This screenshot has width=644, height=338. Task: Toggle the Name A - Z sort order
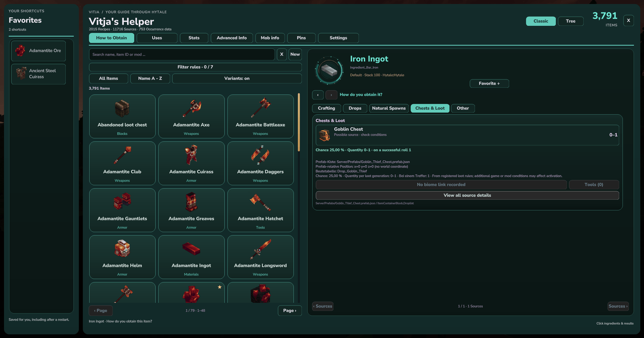click(150, 78)
